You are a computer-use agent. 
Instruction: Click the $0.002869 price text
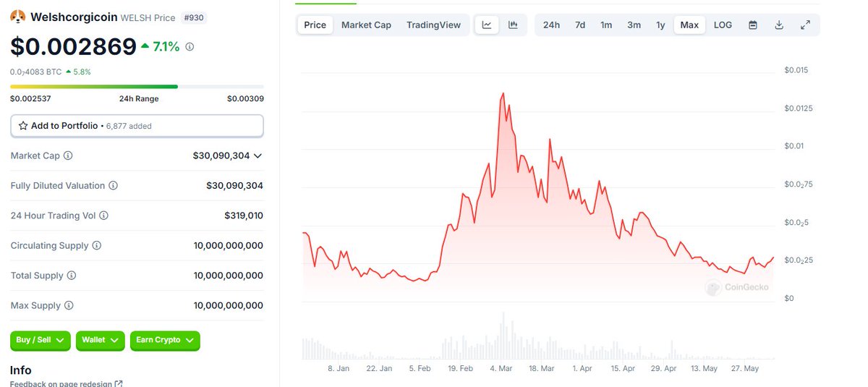[73, 46]
